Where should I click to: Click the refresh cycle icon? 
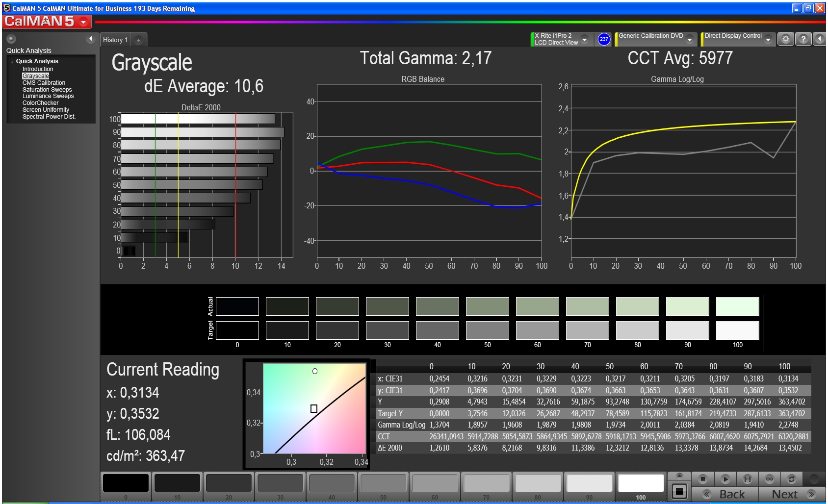tap(791, 479)
